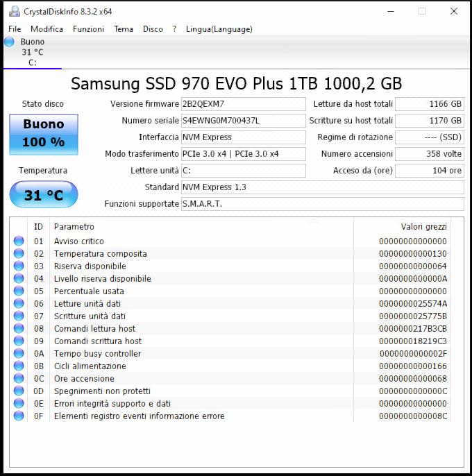472x476 pixels.
Task: Click the Funzioni supportate field S.M.A.R.T.
Action: [x=323, y=204]
